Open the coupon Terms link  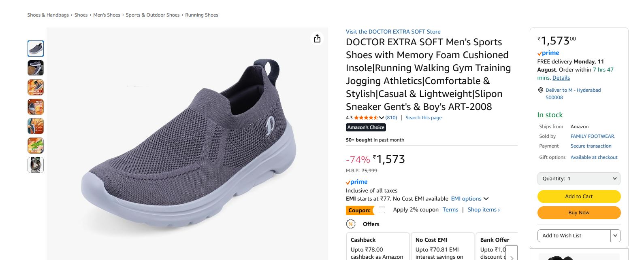[x=450, y=209]
